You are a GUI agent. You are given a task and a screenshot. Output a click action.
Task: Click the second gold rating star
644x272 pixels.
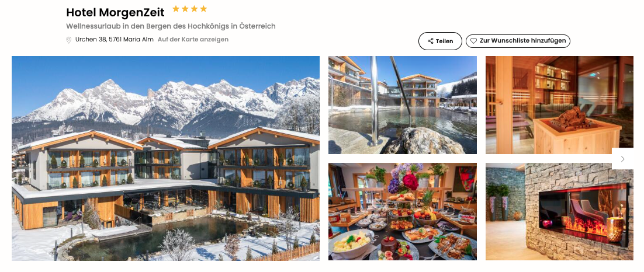[x=185, y=9]
